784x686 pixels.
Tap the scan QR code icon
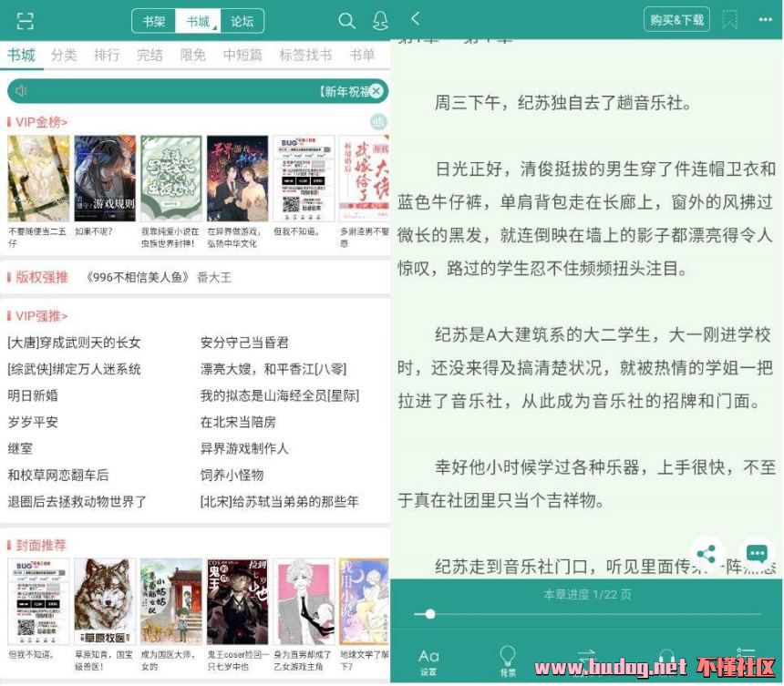(x=25, y=21)
